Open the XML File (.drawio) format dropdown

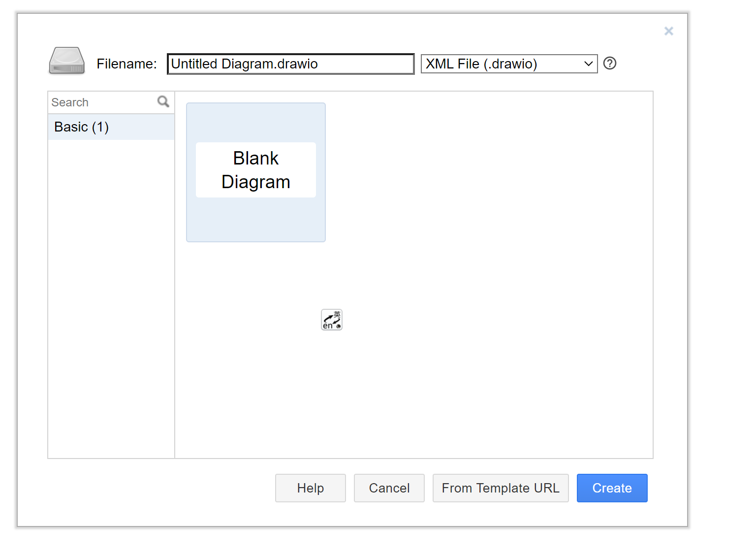coord(509,64)
